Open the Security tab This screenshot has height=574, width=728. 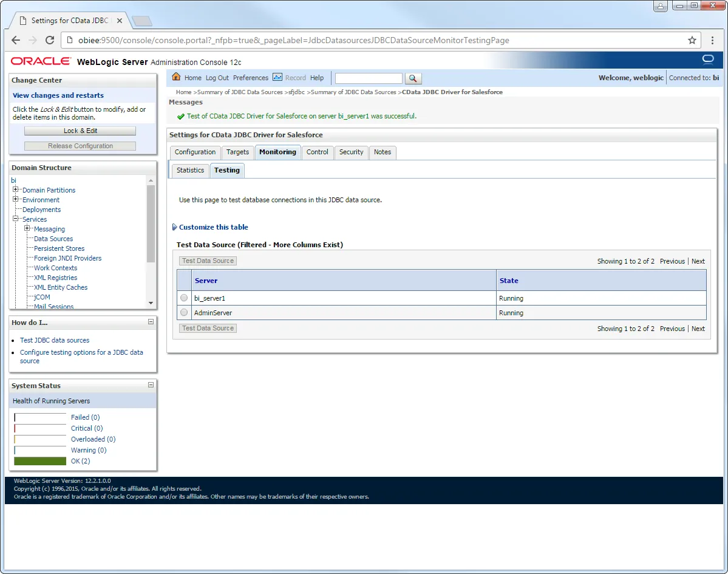351,152
